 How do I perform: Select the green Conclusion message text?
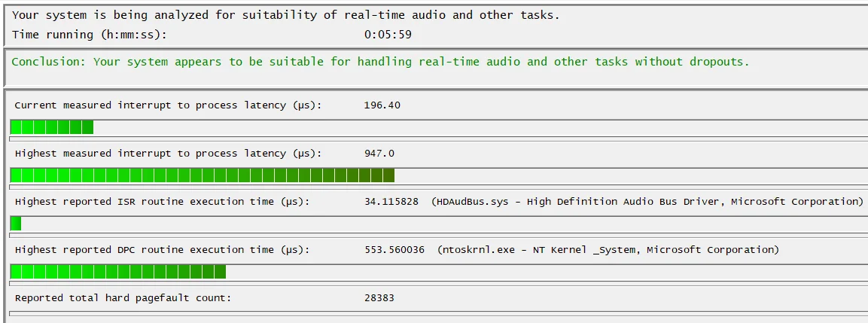click(x=380, y=62)
